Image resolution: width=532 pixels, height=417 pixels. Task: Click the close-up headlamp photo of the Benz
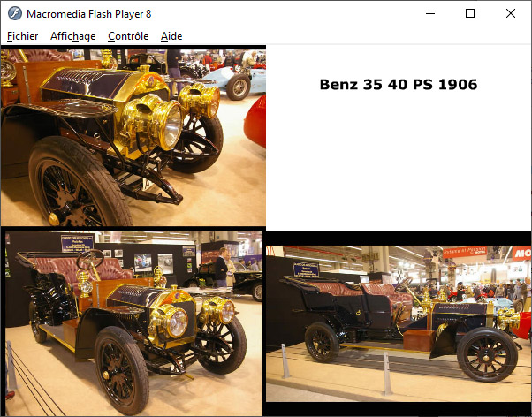(x=133, y=138)
